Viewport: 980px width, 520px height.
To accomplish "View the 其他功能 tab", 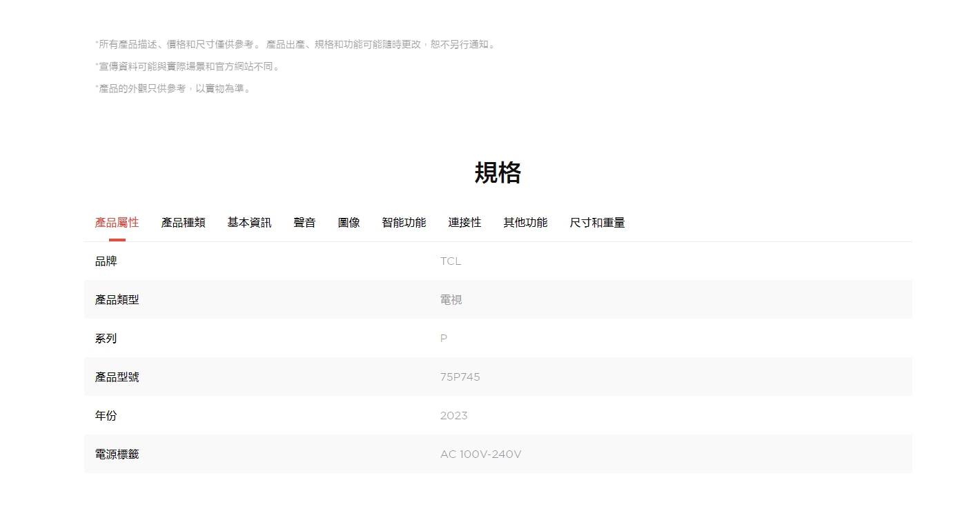I will 525,223.
